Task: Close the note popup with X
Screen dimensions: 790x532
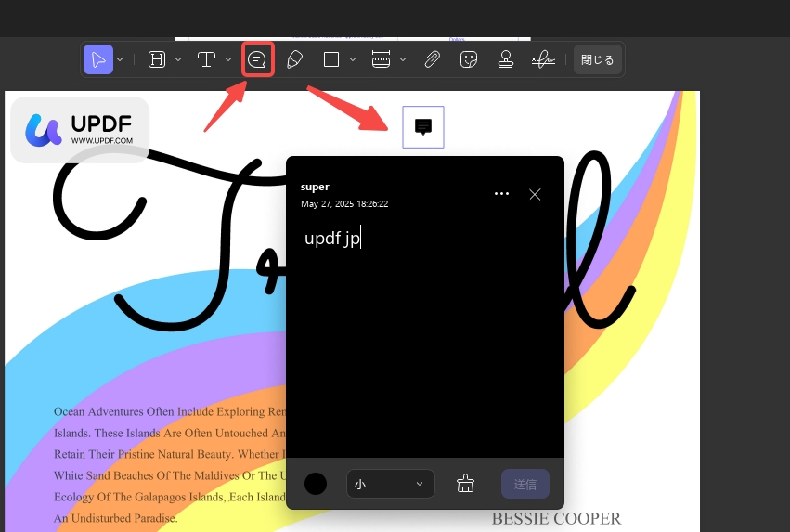Action: 535,194
